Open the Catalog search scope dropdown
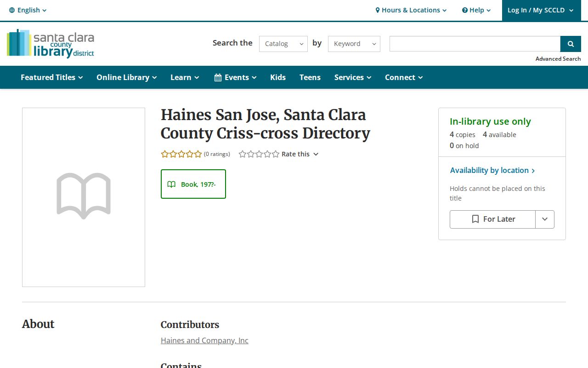 (x=283, y=44)
